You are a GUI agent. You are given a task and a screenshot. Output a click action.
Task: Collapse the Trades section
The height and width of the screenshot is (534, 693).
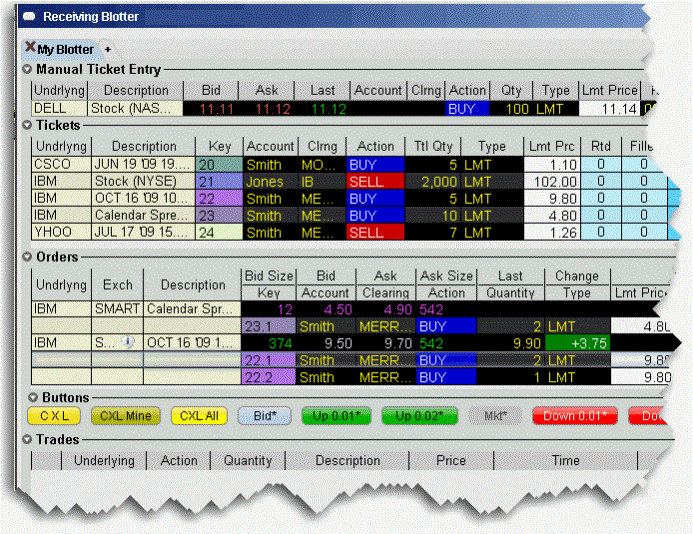coord(27,439)
